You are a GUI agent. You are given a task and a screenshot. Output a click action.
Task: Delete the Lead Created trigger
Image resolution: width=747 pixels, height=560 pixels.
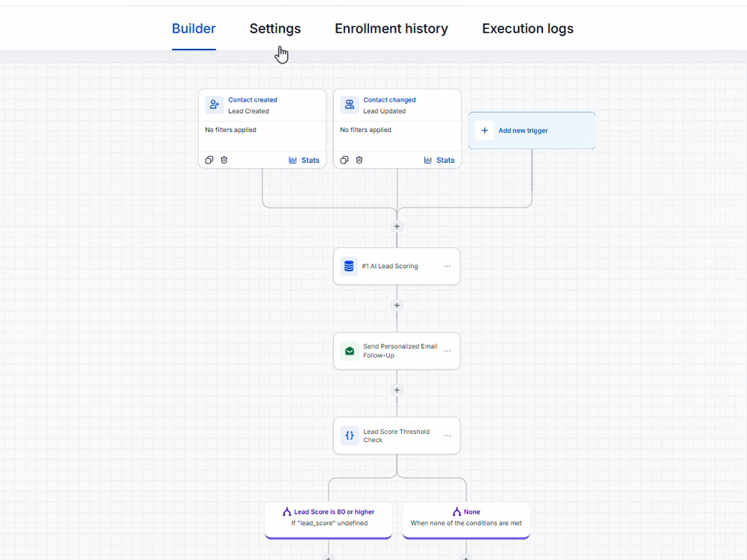click(224, 160)
